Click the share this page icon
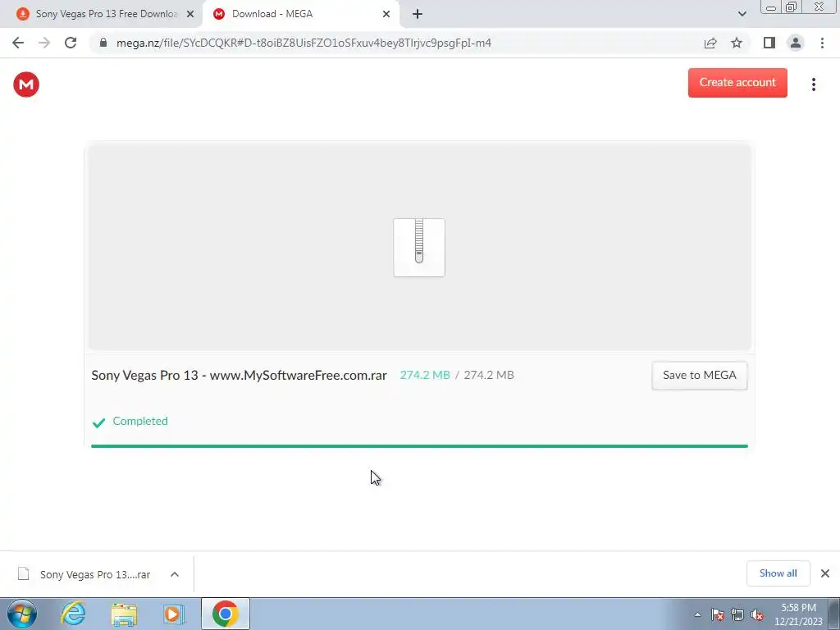The width and height of the screenshot is (840, 630). point(710,43)
